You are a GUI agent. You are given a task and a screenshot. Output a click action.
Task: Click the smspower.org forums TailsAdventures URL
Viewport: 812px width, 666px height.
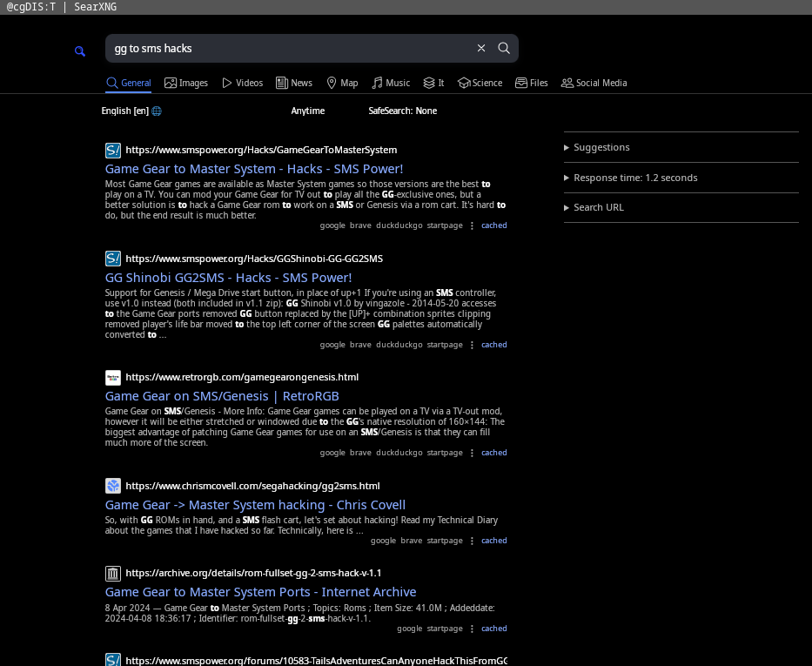pos(317,660)
